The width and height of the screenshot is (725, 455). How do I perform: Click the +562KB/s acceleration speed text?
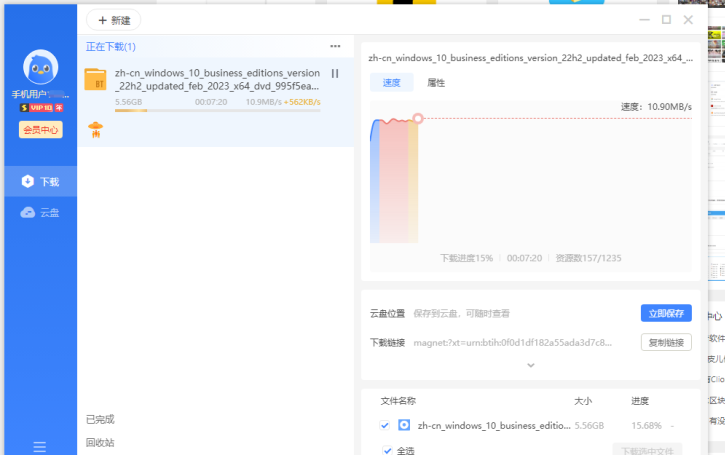302,102
